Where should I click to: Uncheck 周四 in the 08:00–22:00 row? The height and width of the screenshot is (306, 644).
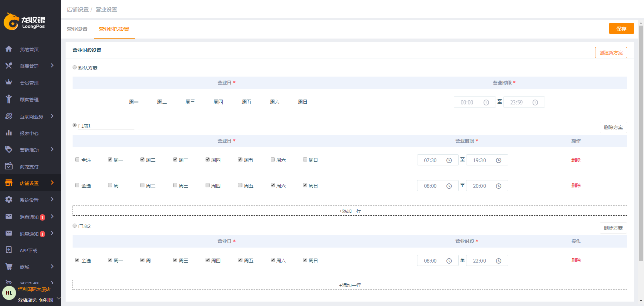(208, 260)
